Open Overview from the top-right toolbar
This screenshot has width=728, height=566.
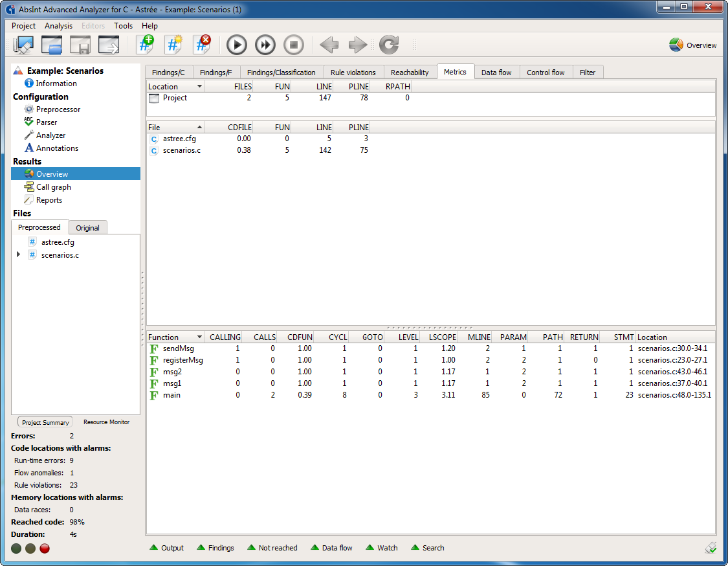point(692,45)
